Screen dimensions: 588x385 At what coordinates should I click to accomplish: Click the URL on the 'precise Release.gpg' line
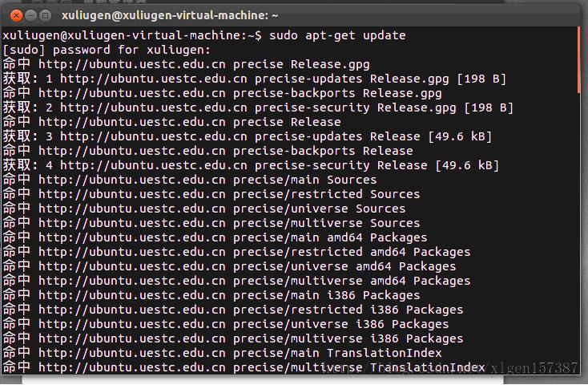(132, 64)
